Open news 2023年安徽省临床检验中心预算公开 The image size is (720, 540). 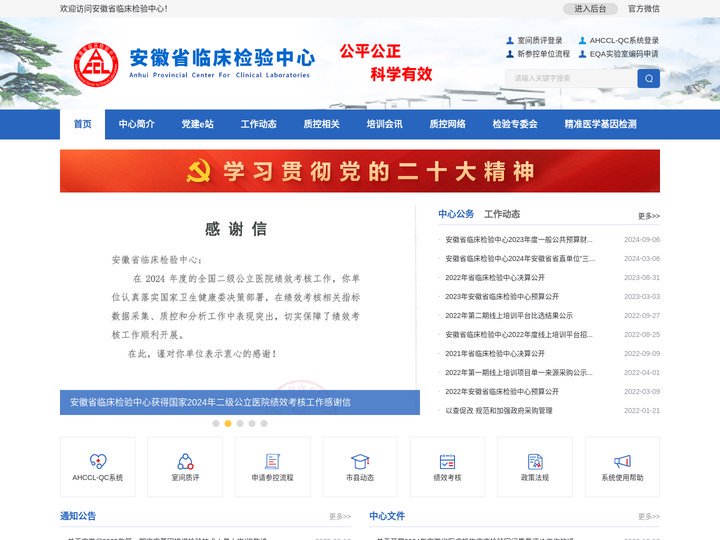(x=502, y=297)
